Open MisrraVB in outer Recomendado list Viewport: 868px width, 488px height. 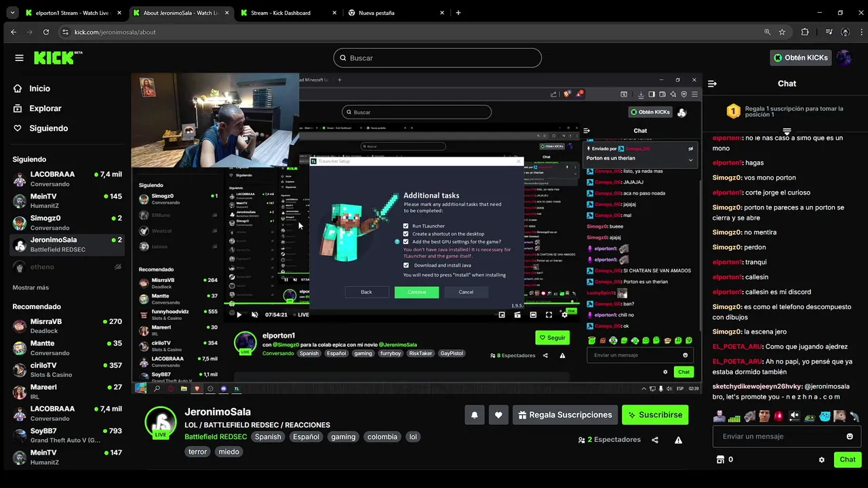[x=67, y=326]
